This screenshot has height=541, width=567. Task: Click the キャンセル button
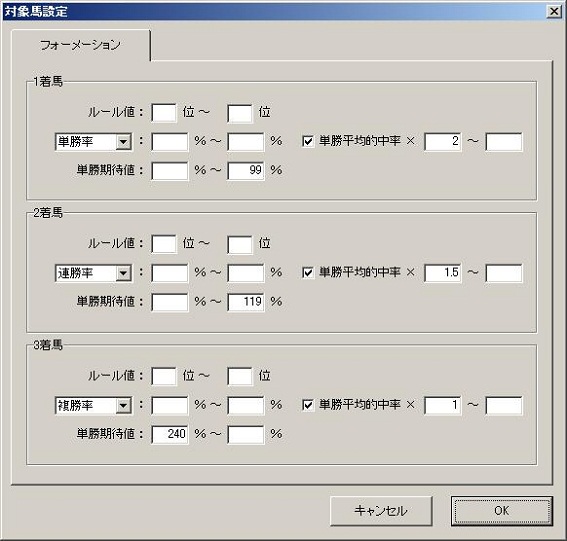(x=381, y=511)
